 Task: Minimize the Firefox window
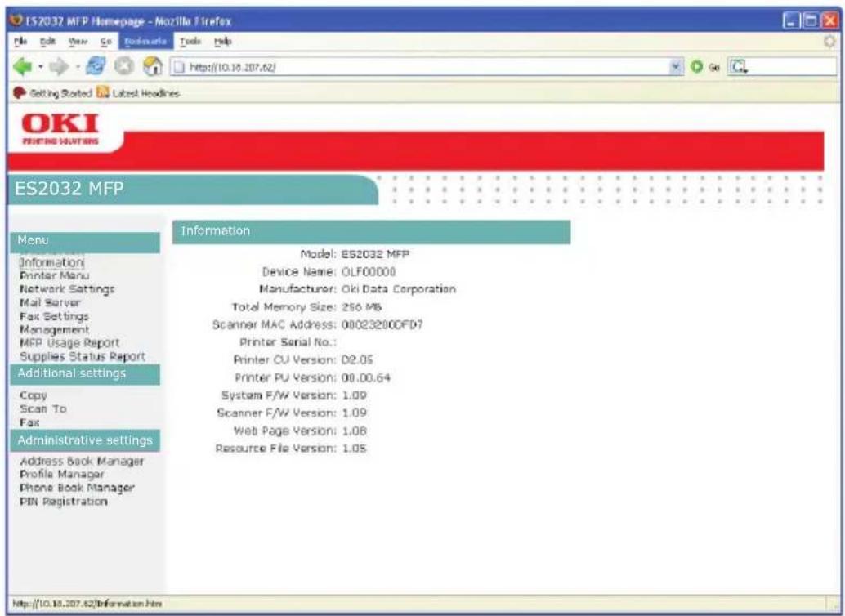790,21
